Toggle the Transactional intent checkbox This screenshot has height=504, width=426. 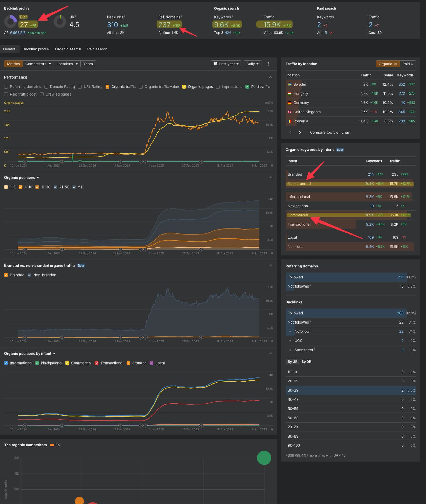tap(97, 363)
